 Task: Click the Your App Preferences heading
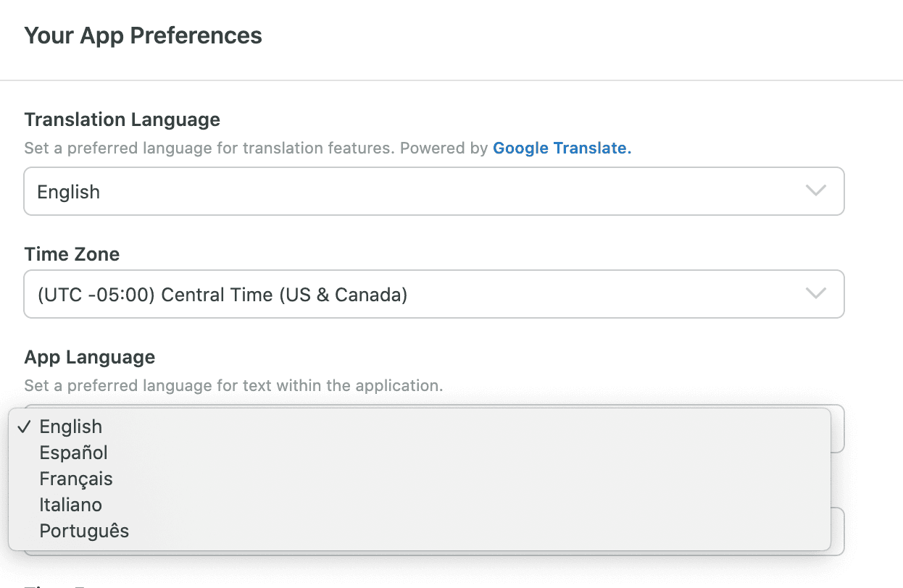pyautogui.click(x=143, y=35)
